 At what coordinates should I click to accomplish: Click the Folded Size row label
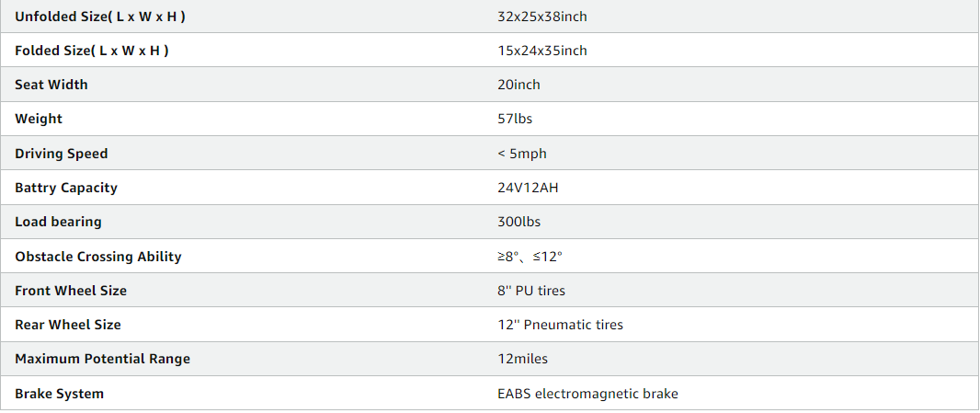[92, 51]
